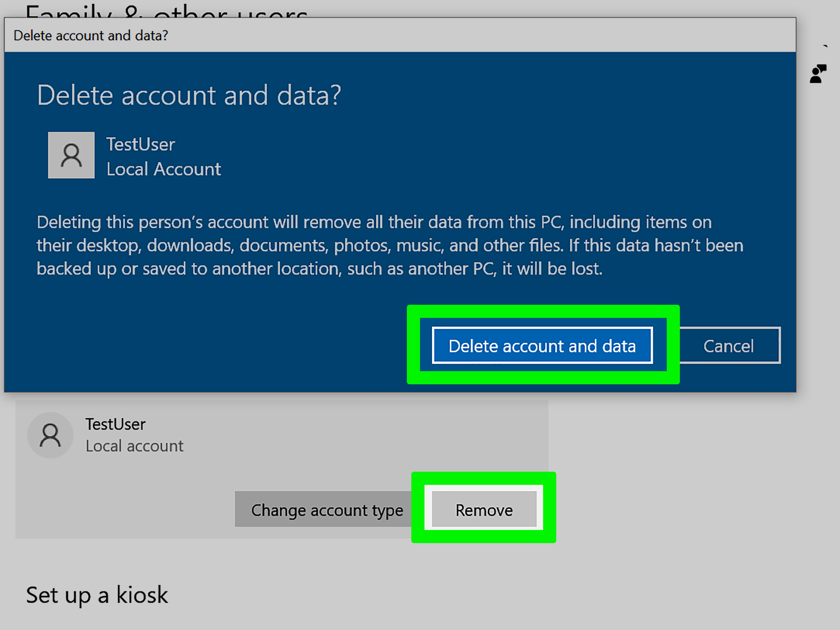Cancel the delete account dialog

(729, 345)
